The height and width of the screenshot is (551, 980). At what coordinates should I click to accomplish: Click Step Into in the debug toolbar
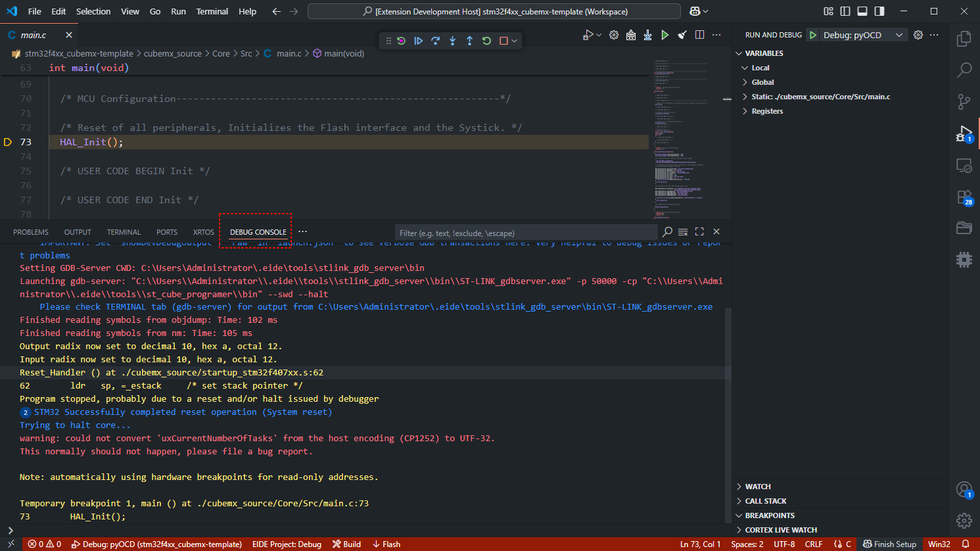[x=452, y=41]
